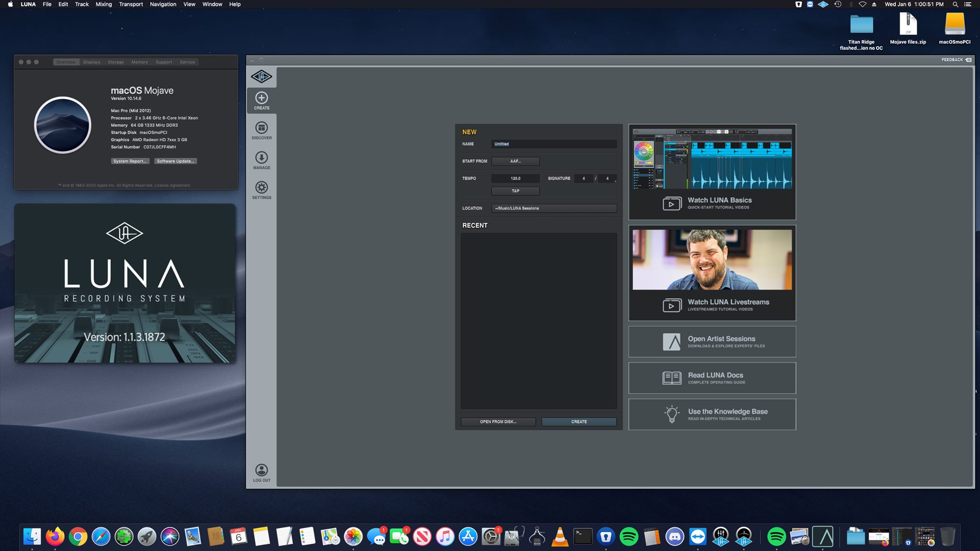Open the LUNA application menu
Image resolution: width=980 pixels, height=551 pixels.
tap(28, 4)
